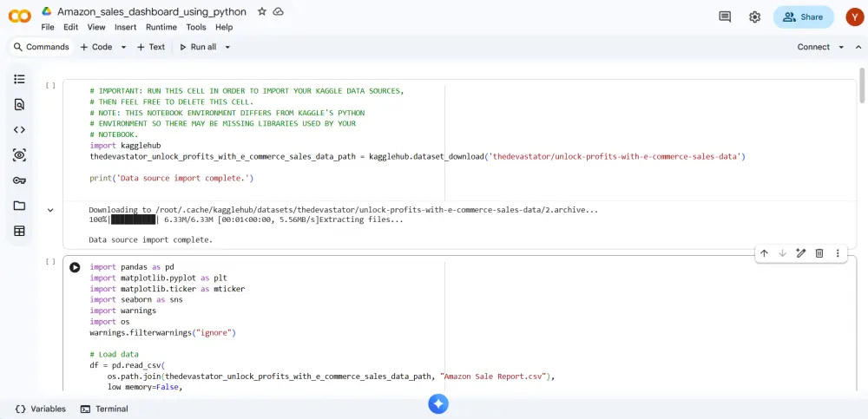Open the Runtime menu
This screenshot has height=419, width=868.
[161, 27]
